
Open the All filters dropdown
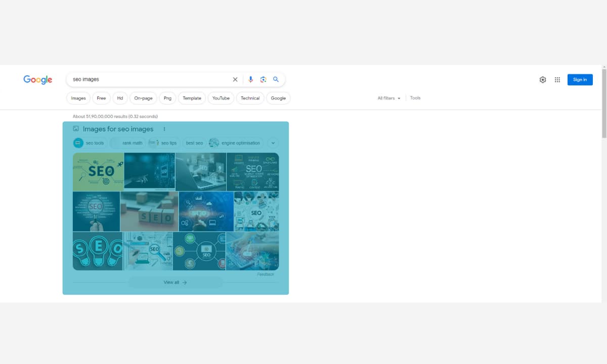pyautogui.click(x=389, y=98)
